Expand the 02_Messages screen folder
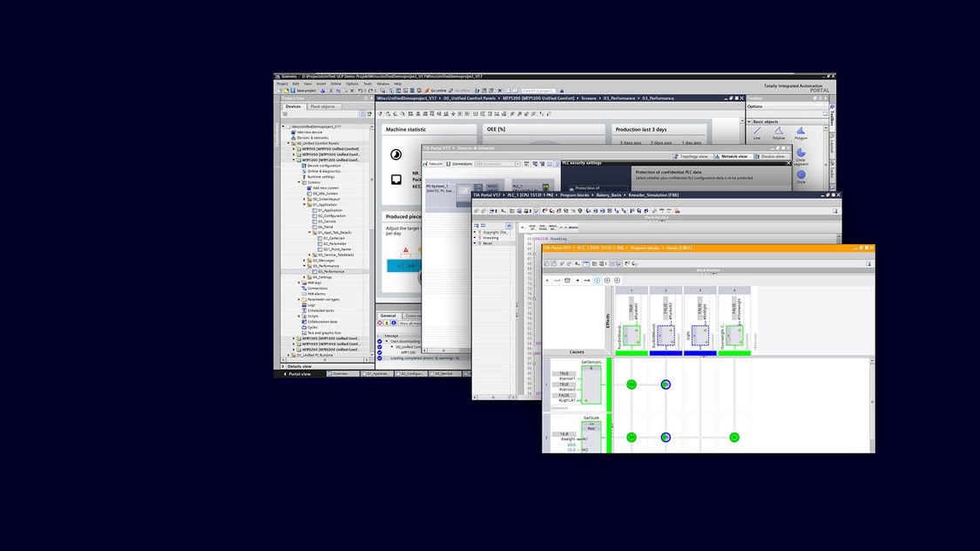 point(305,260)
